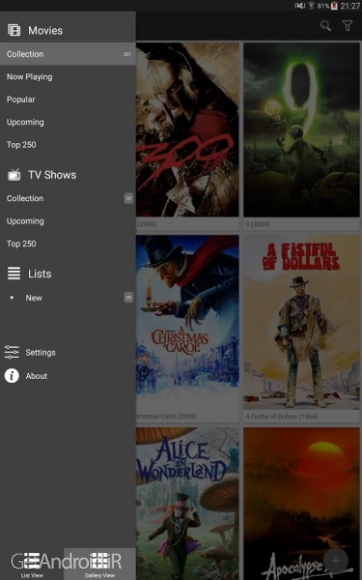This screenshot has width=362, height=580.
Task: Tap the TV Shows Collection count badge
Action: pos(128,198)
